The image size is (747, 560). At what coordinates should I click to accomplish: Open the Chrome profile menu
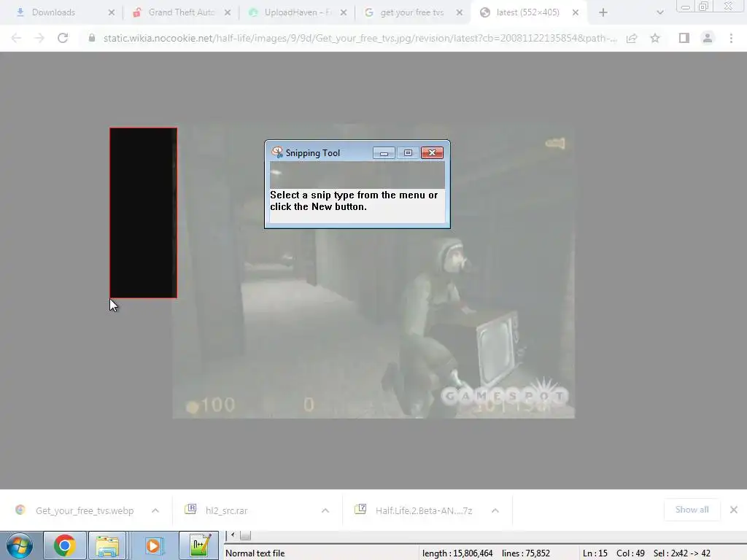[708, 38]
